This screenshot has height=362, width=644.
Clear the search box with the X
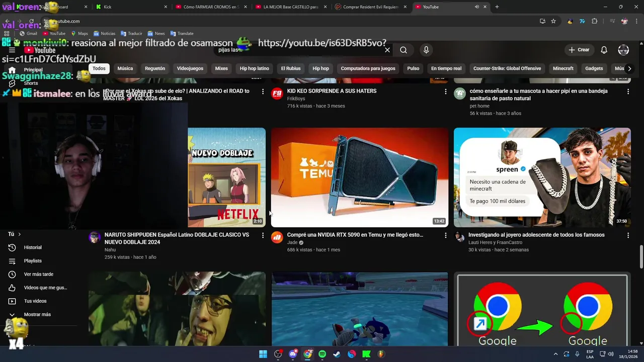[x=387, y=50]
